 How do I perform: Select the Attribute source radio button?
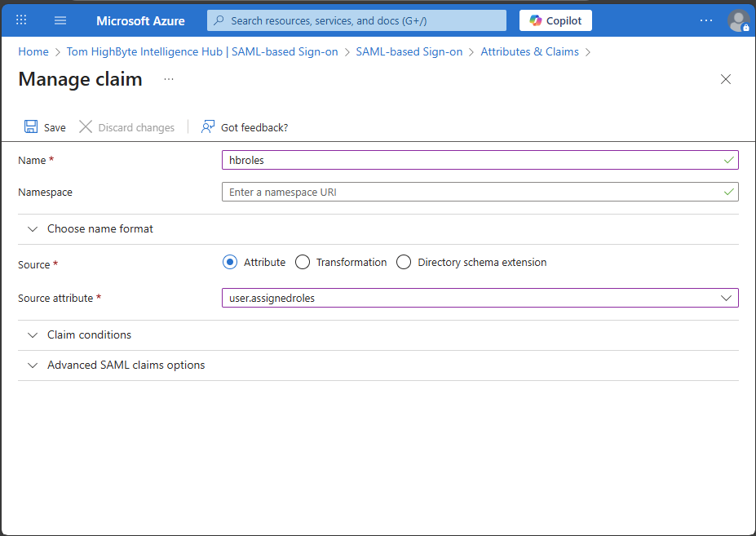click(x=230, y=262)
